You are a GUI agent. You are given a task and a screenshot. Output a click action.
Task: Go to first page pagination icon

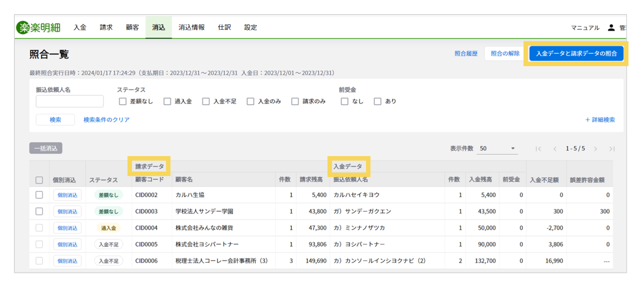pyautogui.click(x=538, y=149)
